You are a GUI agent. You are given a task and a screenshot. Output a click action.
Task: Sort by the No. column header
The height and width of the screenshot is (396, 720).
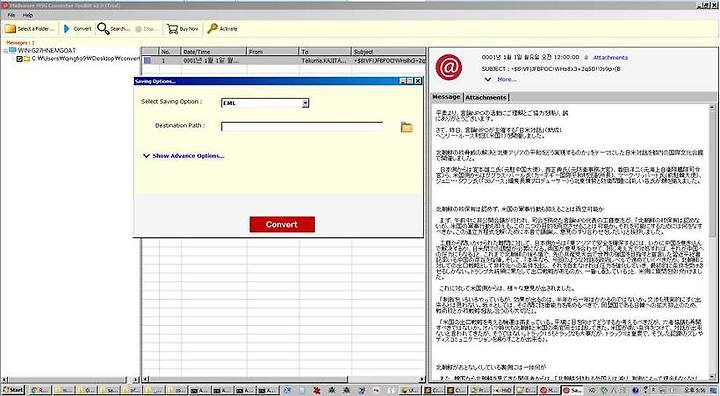(x=170, y=51)
